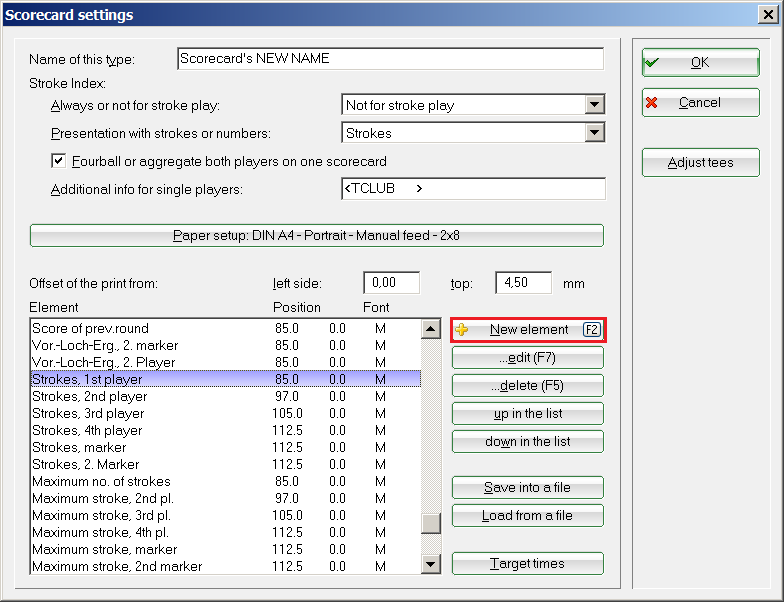The width and height of the screenshot is (784, 602).
Task: Click the green checkmark OK button
Action: [700, 62]
